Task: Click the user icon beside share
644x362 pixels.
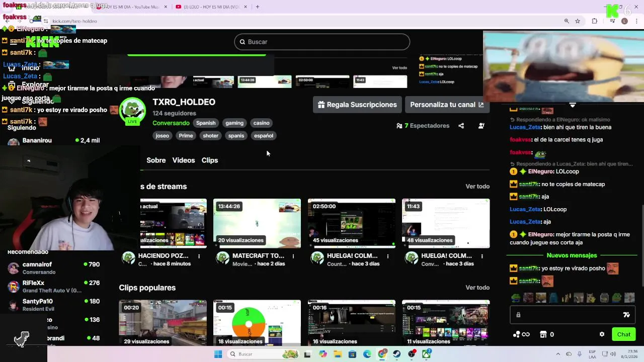Action: (481, 126)
